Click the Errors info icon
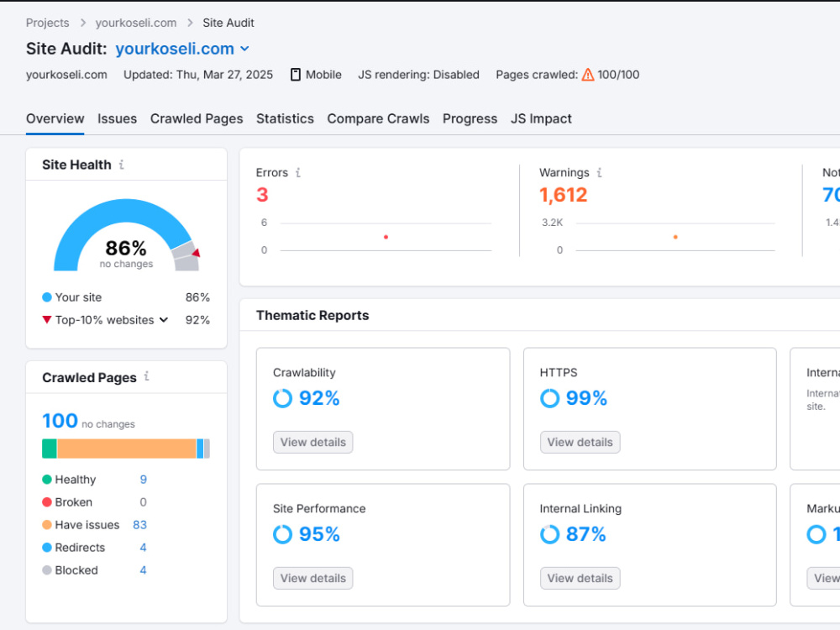 click(x=298, y=172)
